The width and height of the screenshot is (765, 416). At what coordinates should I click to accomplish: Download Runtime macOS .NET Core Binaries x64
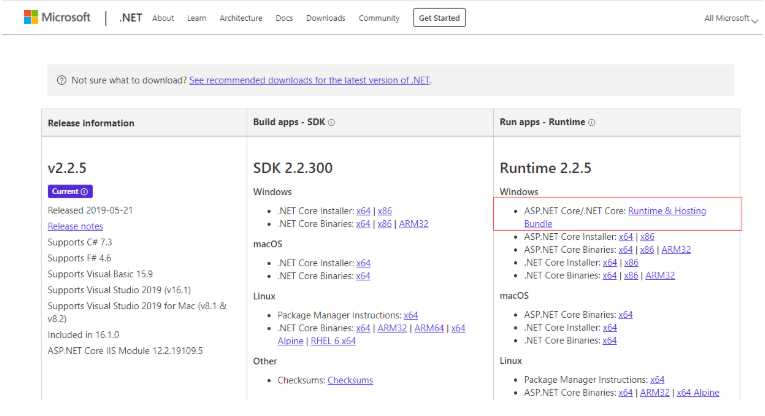coord(609,340)
